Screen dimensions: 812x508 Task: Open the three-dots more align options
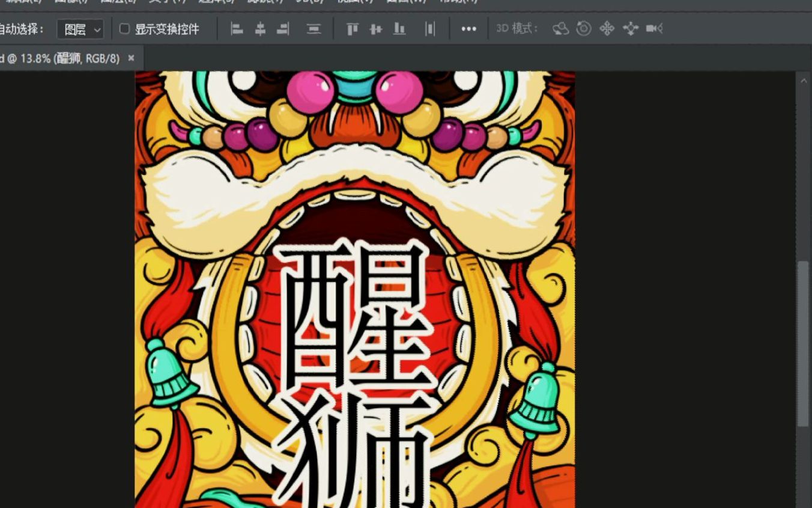469,29
